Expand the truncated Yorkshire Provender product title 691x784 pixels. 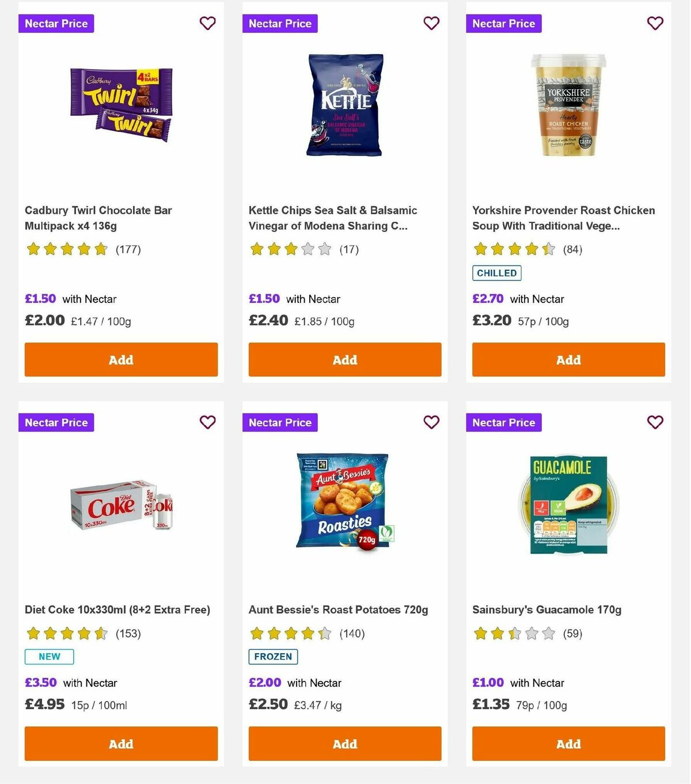[x=564, y=218]
